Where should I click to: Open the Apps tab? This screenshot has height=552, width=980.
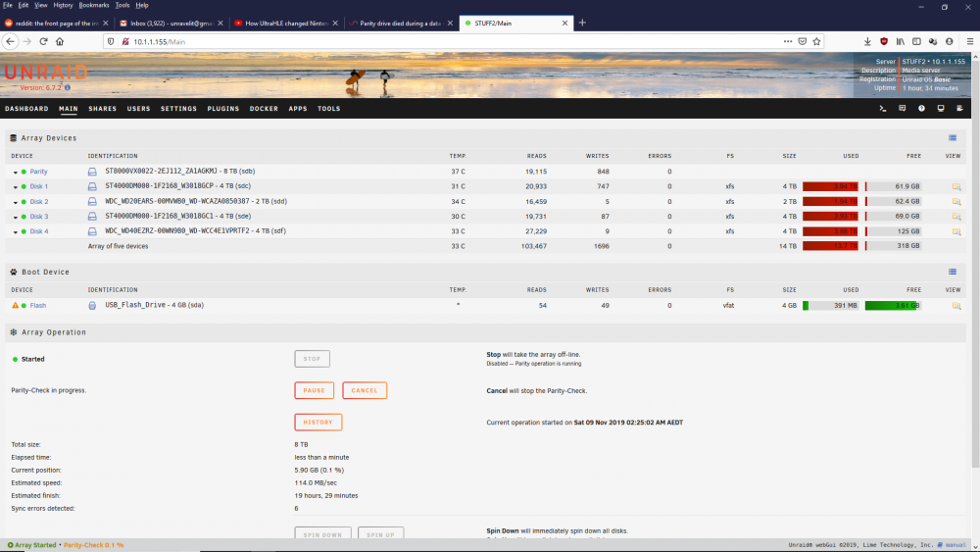[x=298, y=109]
